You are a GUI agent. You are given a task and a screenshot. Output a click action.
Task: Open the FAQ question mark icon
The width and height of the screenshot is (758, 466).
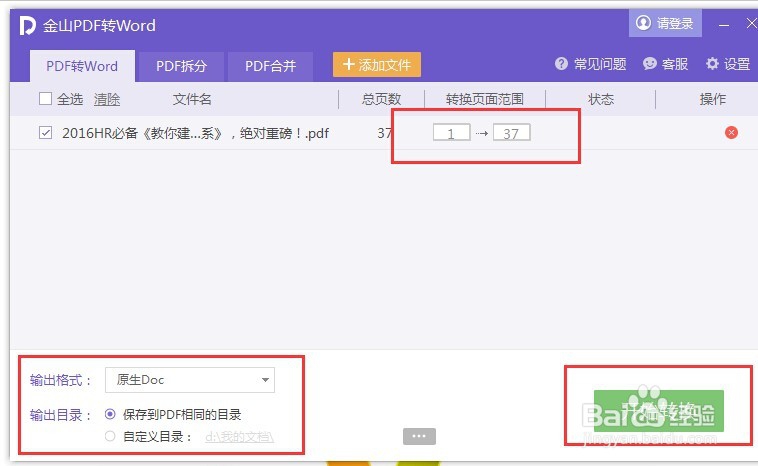pyautogui.click(x=561, y=64)
